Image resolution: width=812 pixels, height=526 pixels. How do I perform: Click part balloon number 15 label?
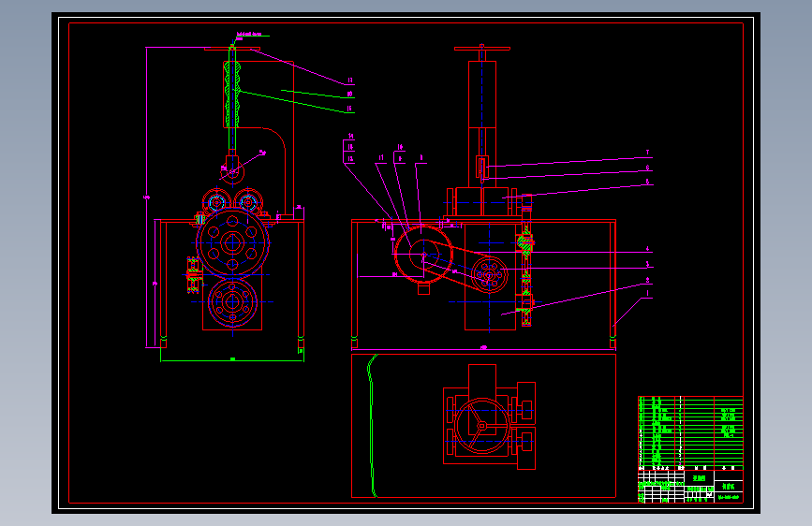point(349,109)
